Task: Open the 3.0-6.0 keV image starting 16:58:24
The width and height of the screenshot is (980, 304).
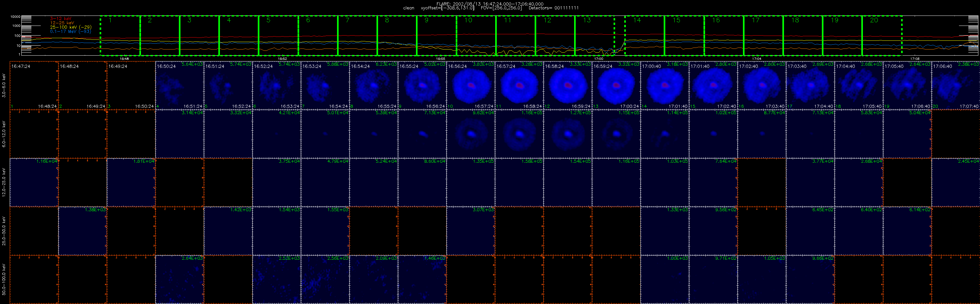Action: click(x=568, y=86)
